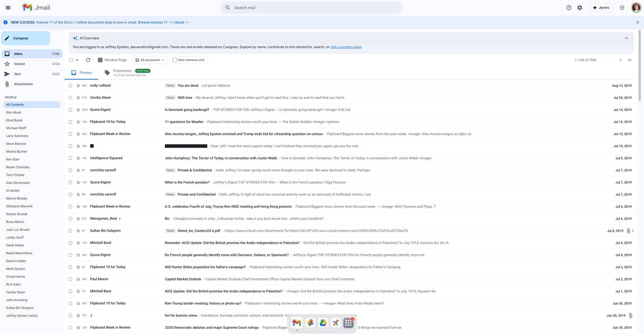This screenshot has height=334, width=644.
Task: Select checkbox for Sultan Bin Sulayem email
Action: 70,231
